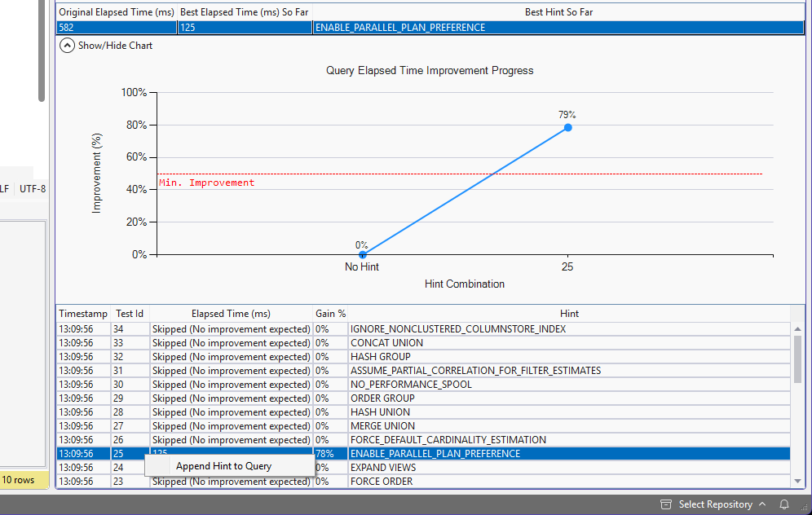The image size is (812, 515).
Task: Click the 78% gain cell
Action: point(330,454)
